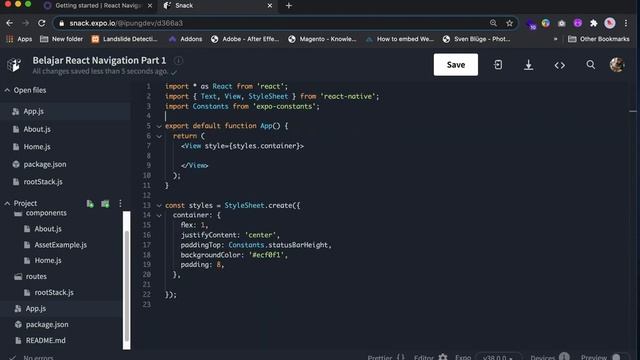Open package.json in Open files
The image size is (640, 360).
coord(65,164)
